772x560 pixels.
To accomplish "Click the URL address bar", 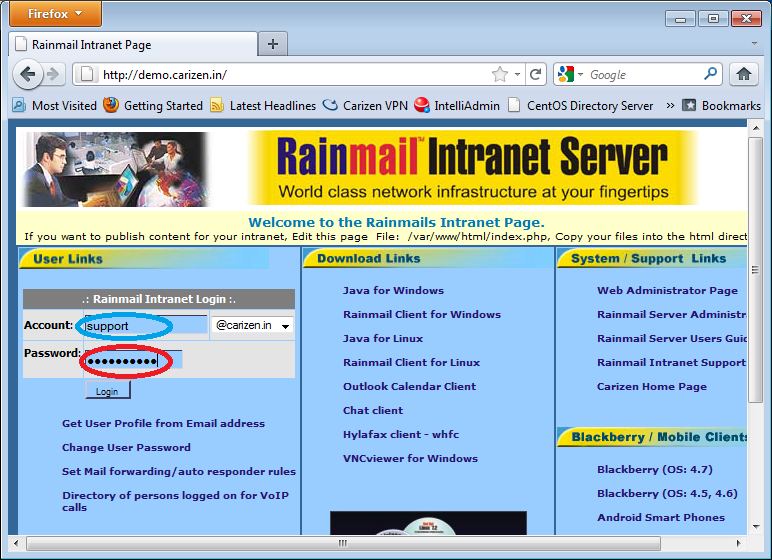I will pos(295,75).
